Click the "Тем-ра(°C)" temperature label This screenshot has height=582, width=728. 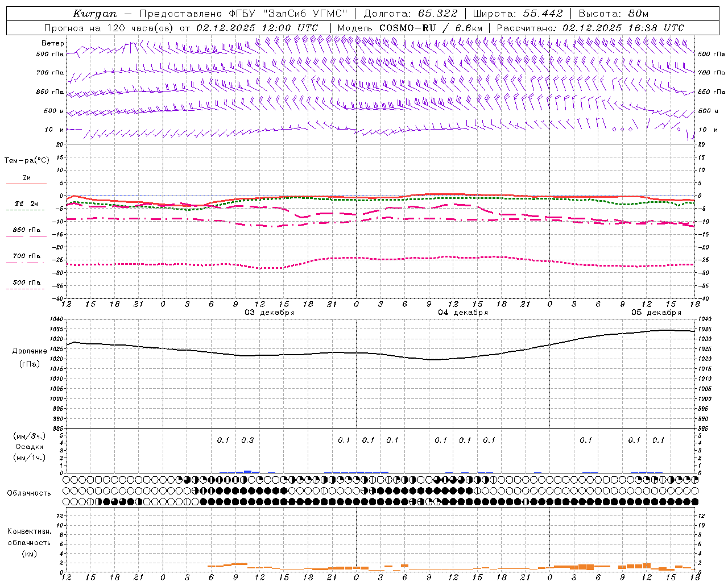[27, 161]
